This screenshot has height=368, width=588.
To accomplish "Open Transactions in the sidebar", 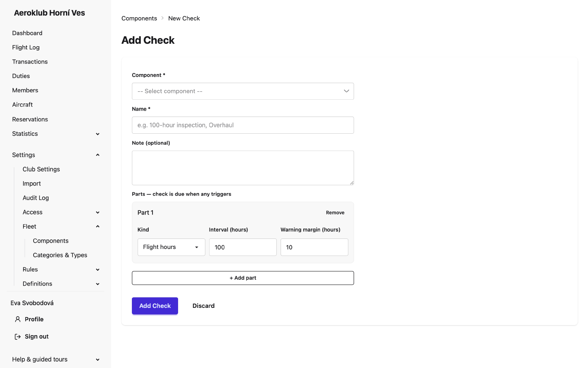I will tap(30, 62).
